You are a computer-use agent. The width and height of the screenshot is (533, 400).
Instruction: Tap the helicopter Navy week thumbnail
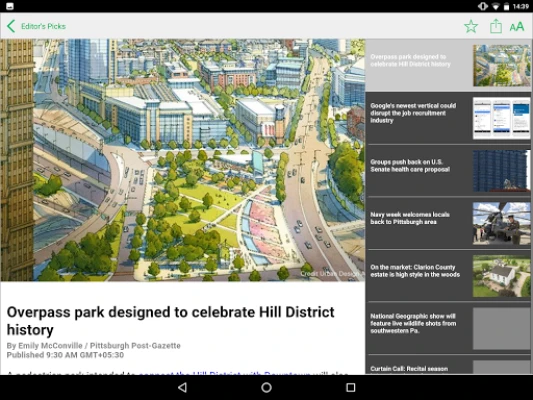[x=501, y=223]
